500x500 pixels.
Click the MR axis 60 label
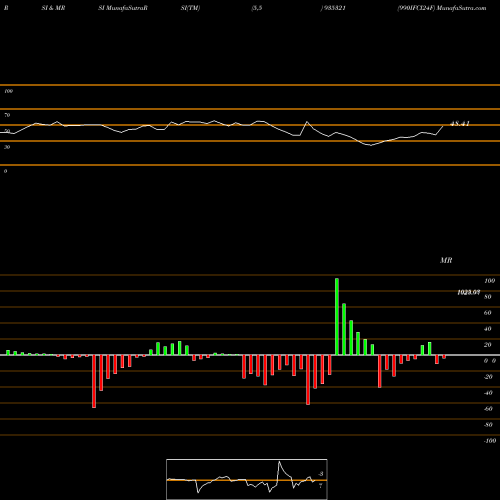pos(488,313)
